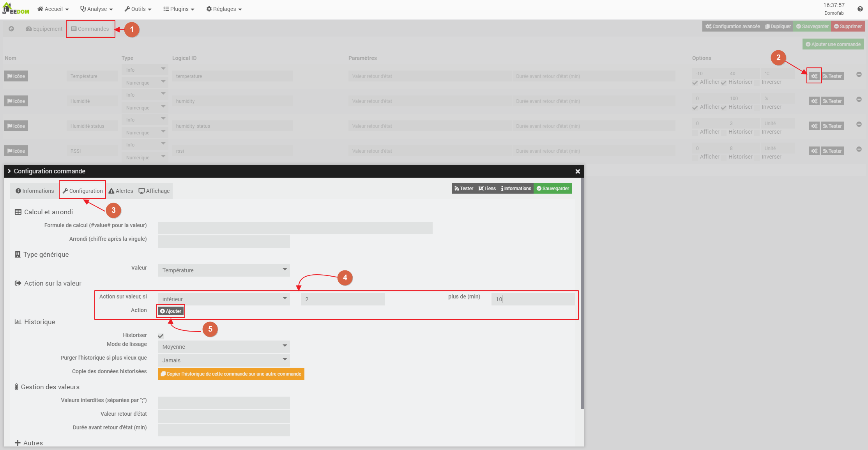Click Ajouter action button
The height and width of the screenshot is (450, 868).
point(171,311)
